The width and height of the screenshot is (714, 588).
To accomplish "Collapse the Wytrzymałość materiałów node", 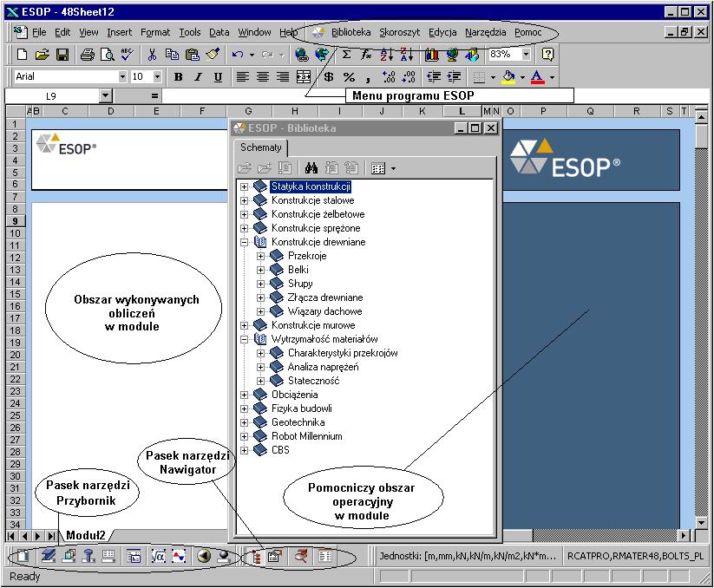I will coord(244,339).
